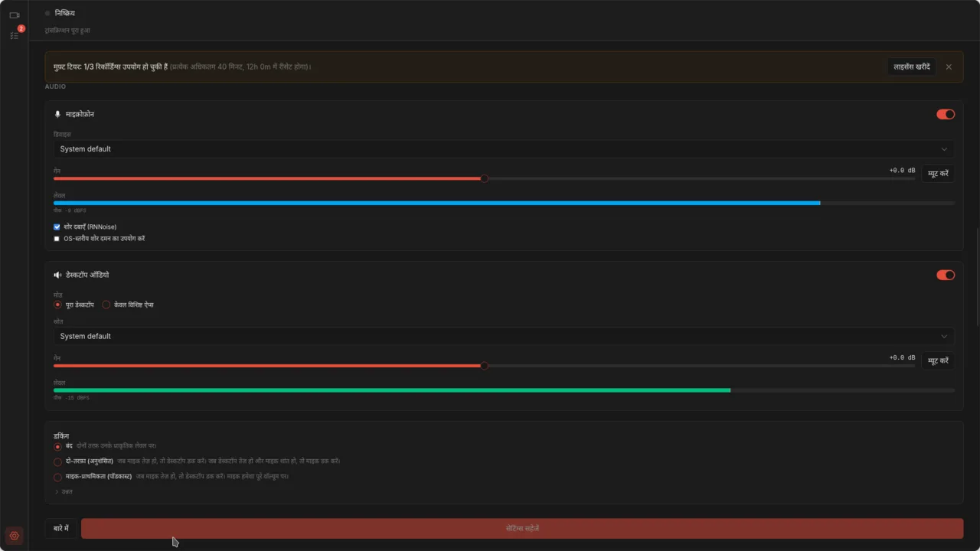Select केवल विशिष्ट ऐप्स radio option
This screenshot has height=551, width=980.
tap(106, 305)
